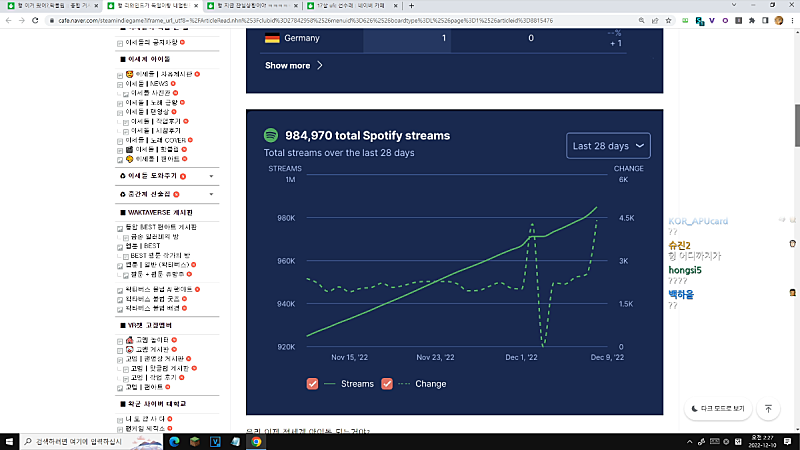The image size is (800, 450).
Task: Toggle the browser side panel icon
Action: [765, 20]
